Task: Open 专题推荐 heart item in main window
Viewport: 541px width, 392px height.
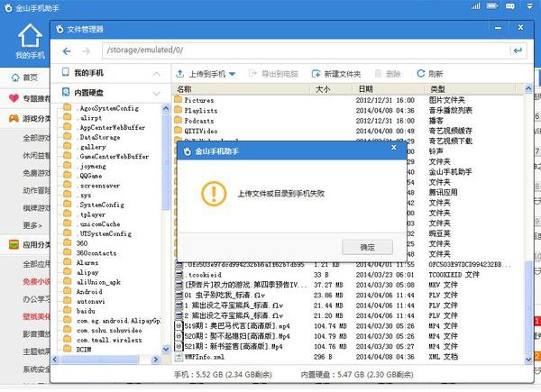Action: pos(29,98)
